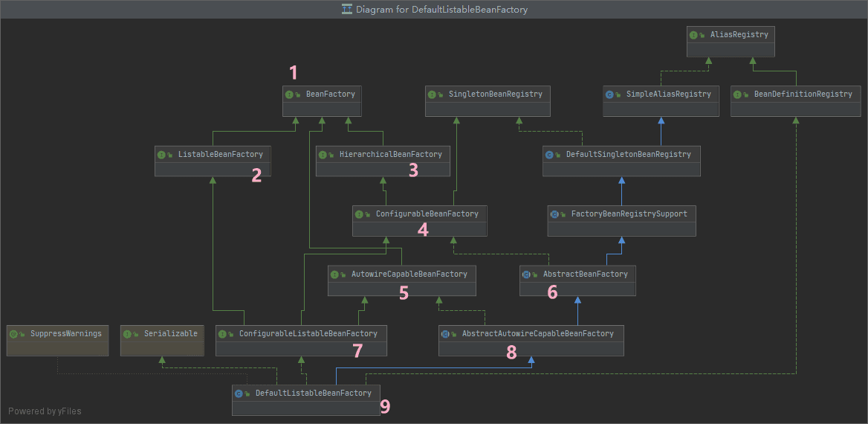868x424 pixels.
Task: Click the interface icon on AliasRegistry node
Action: [x=693, y=35]
